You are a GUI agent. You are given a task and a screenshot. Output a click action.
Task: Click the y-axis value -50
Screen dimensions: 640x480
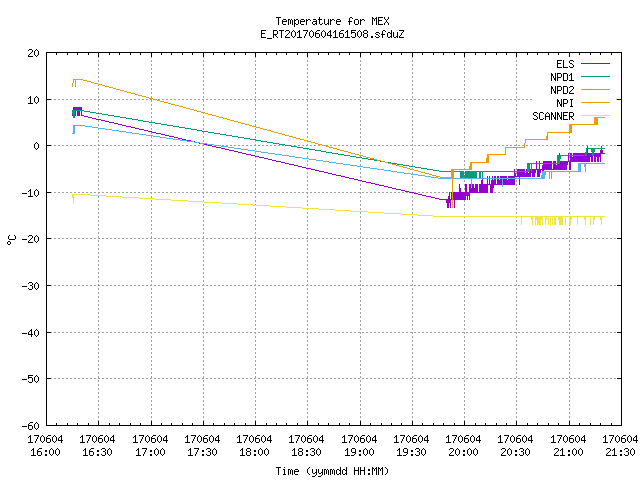[31, 379]
